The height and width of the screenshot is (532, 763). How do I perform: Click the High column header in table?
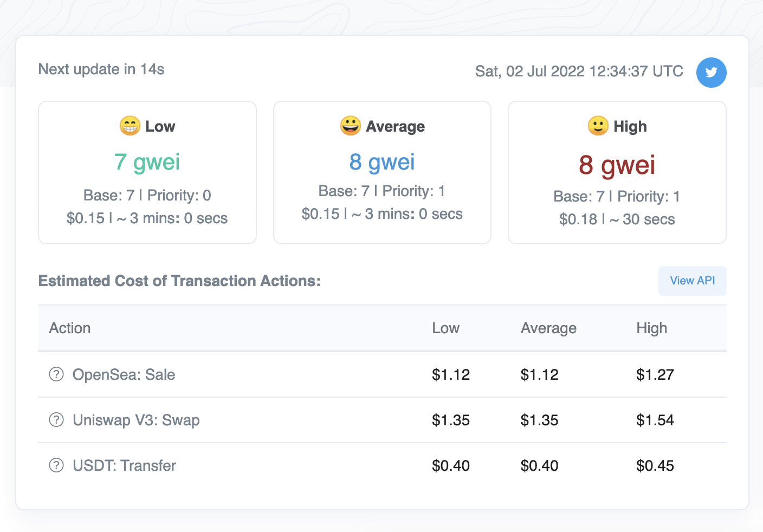click(x=651, y=328)
